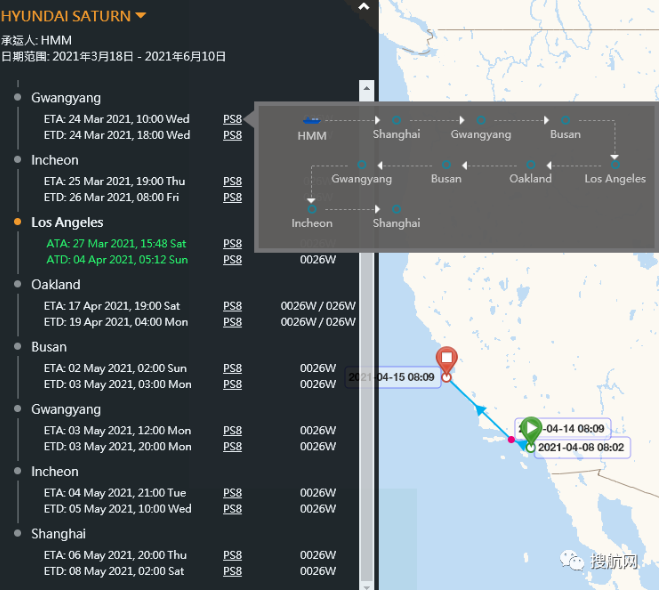Screen dimensions: 660x590
Task: Click the Oakland node circle in the route diagram
Action: point(530,165)
